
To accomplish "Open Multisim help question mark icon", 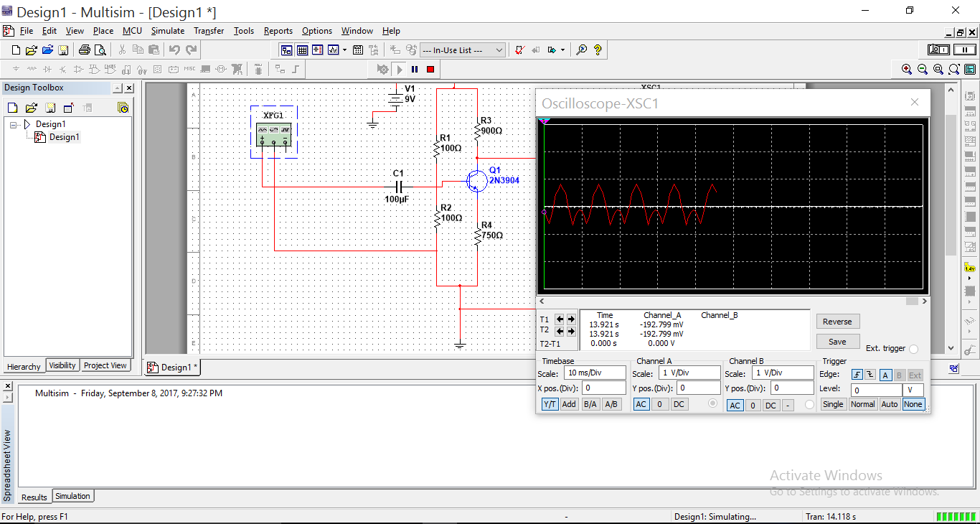I will click(598, 50).
